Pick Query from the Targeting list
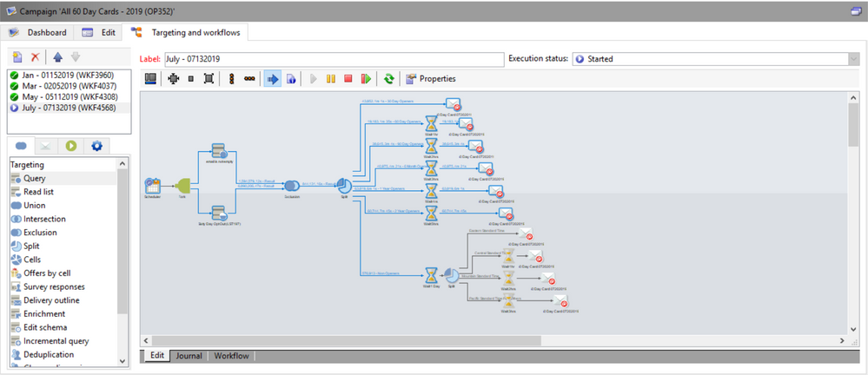 pos(35,178)
